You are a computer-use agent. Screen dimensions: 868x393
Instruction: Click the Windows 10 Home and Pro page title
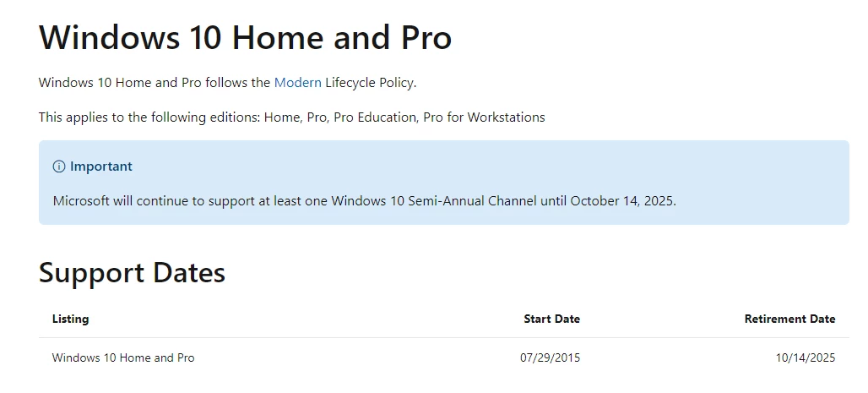245,38
